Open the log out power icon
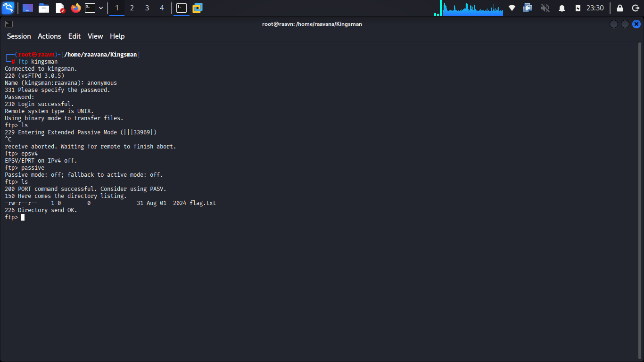This screenshot has width=644, height=362. 636,8
